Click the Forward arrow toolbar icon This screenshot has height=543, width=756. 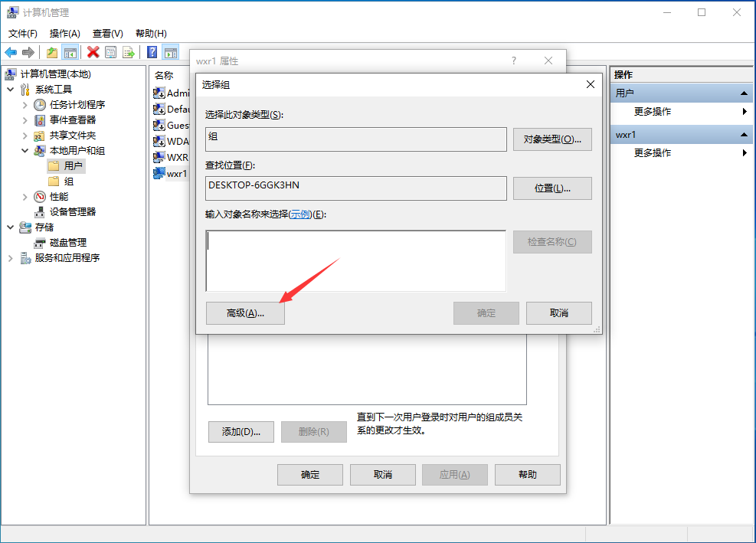coord(28,52)
